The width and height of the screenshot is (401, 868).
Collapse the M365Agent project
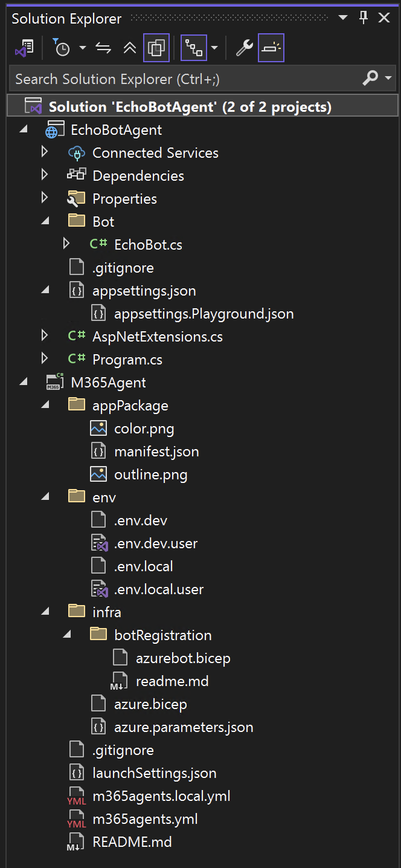click(23, 382)
